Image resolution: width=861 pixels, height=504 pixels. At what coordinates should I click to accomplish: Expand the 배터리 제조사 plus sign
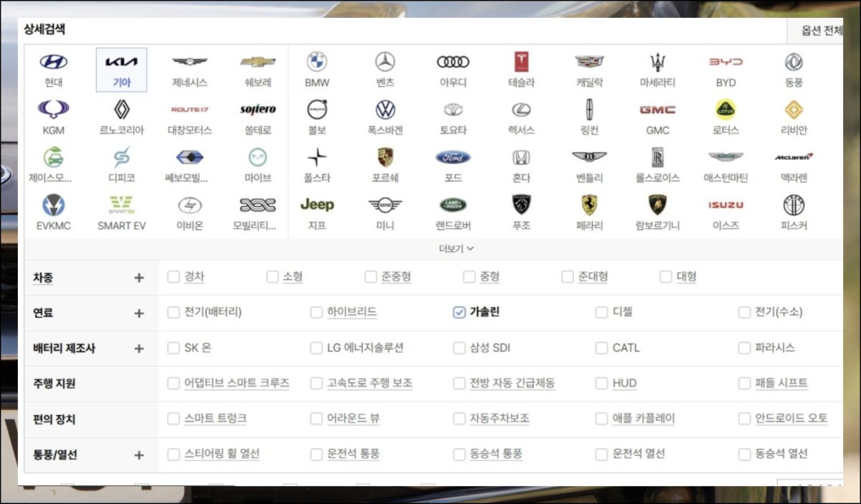(139, 348)
